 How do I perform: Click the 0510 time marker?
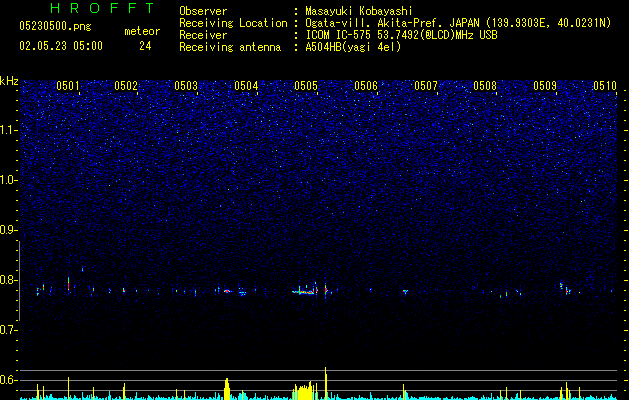click(605, 86)
